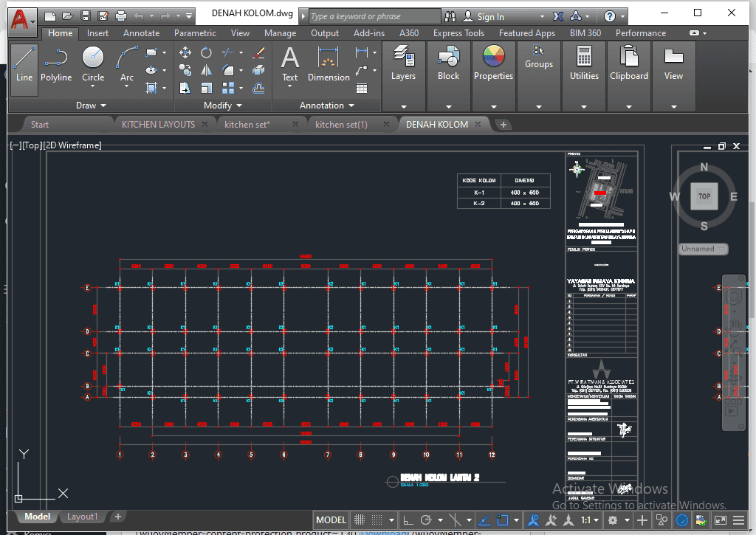756x535 pixels.
Task: Toggle object snap in status bar
Action: 504,520
